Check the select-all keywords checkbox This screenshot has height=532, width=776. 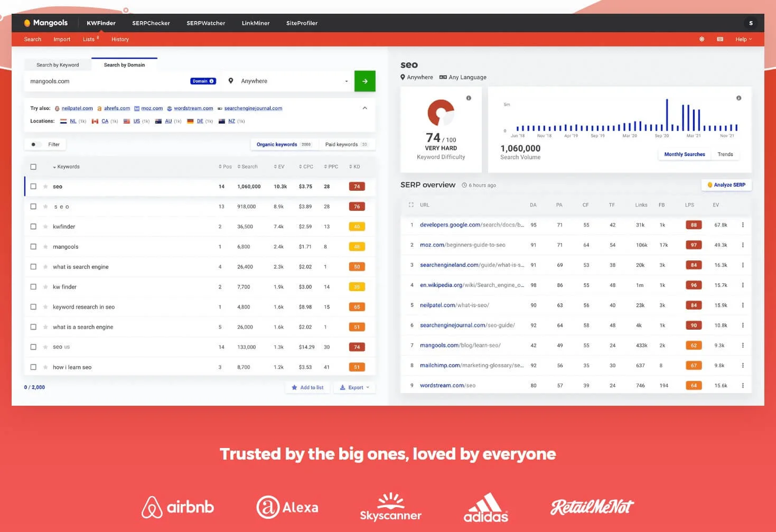click(33, 167)
